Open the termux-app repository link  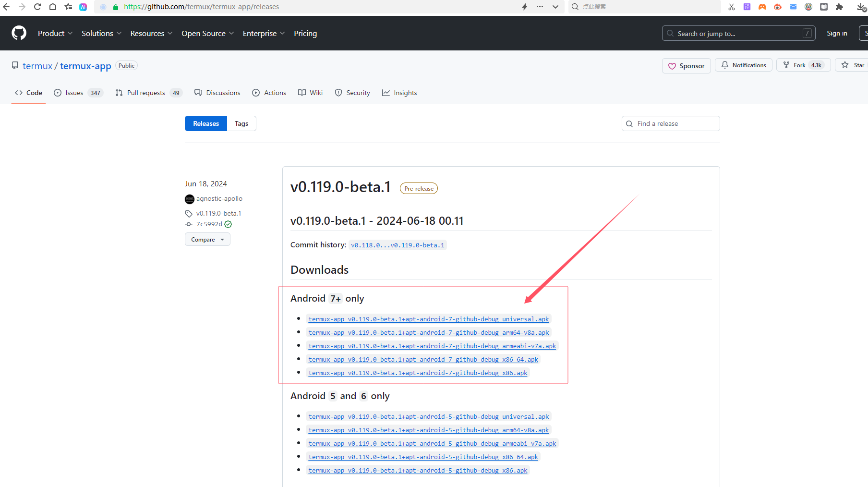[85, 66]
